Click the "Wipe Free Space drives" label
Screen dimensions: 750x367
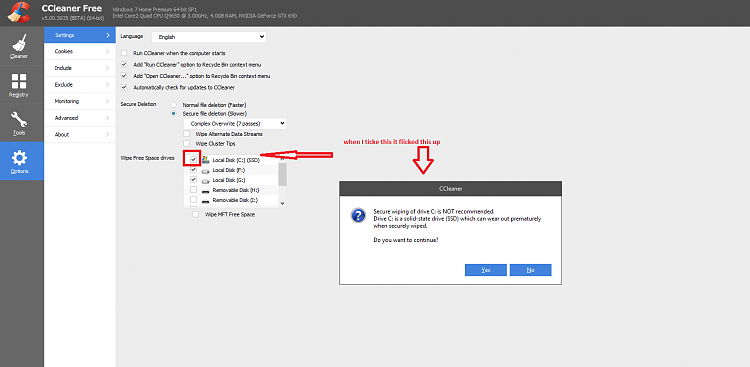coord(147,158)
